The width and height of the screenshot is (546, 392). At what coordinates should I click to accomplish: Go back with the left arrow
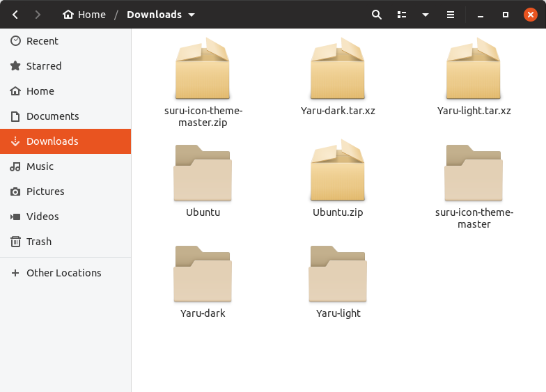point(15,15)
